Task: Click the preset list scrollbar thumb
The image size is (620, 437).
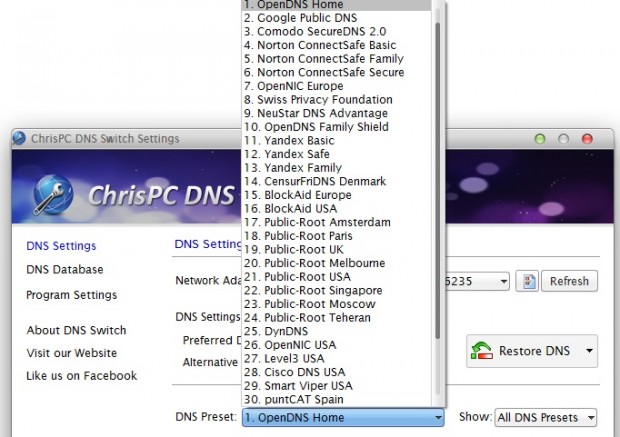Action: click(438, 180)
